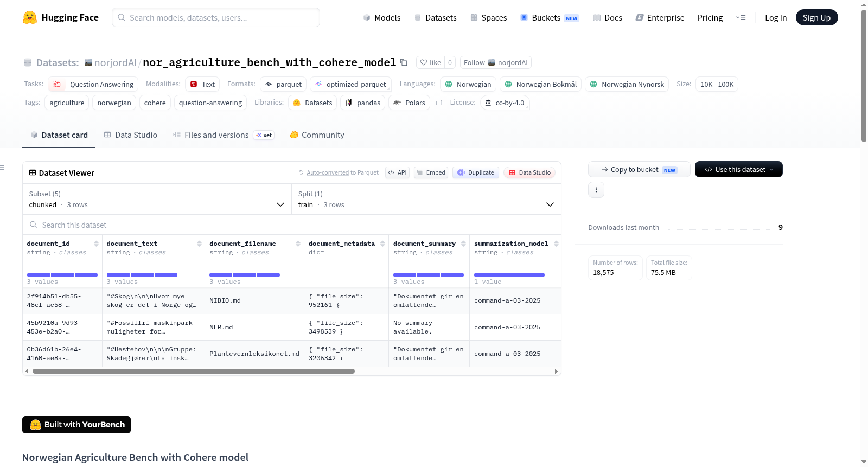Open the Community tab
The width and height of the screenshot is (868, 467).
[x=317, y=135]
